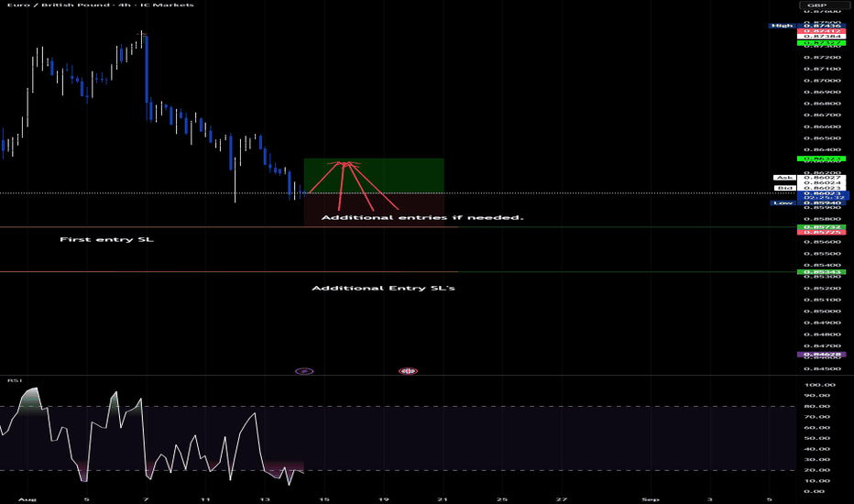Click the purple lightning event icon
Viewport: 854px width, 504px height.
(x=304, y=371)
